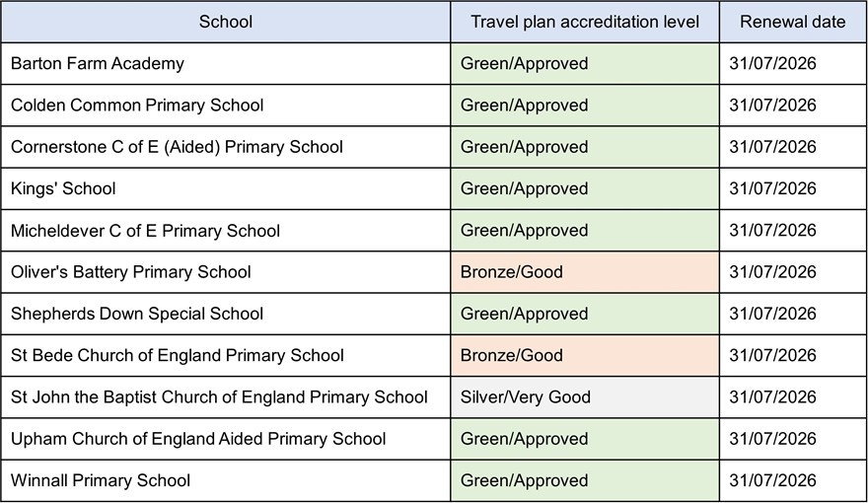Click St Bede Church of England Primary School
Screen dimensions: 868x503
pos(178,355)
